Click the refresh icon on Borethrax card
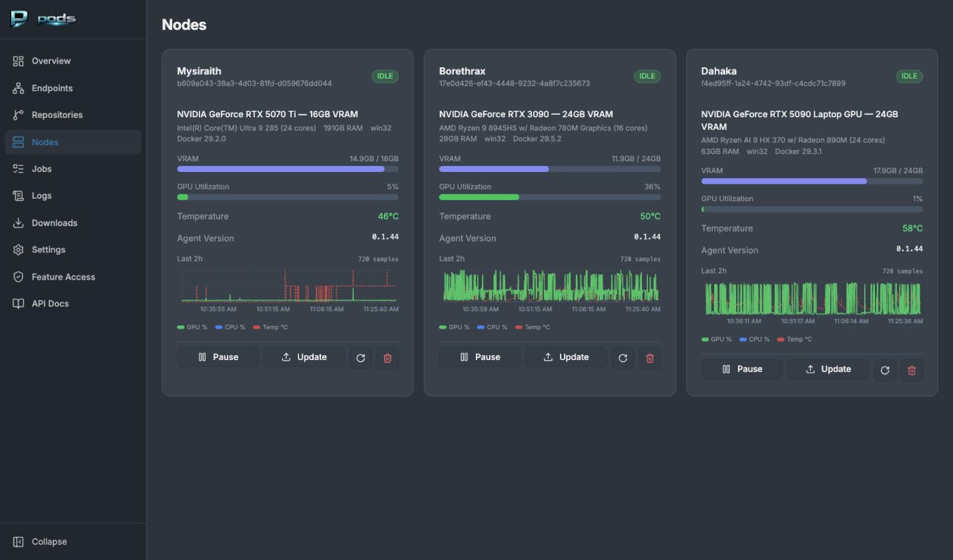This screenshot has width=953, height=560. (x=622, y=358)
